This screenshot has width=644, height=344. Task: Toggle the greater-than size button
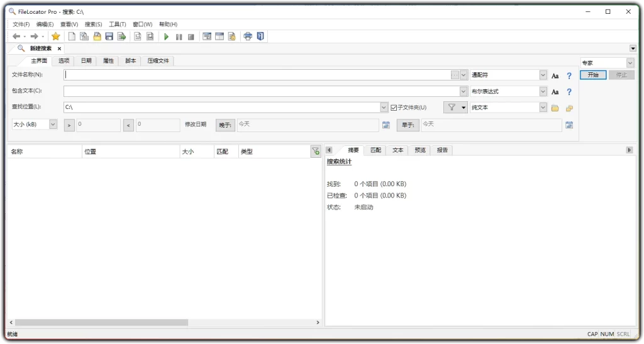[69, 125]
